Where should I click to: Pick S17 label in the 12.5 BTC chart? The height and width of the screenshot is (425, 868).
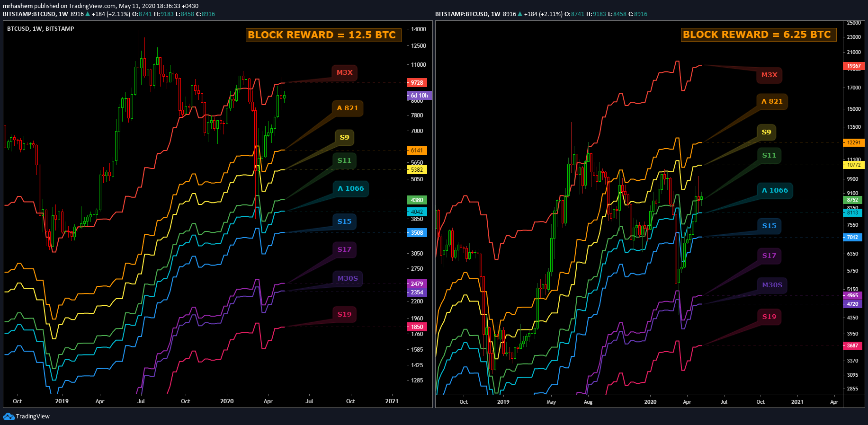coord(344,249)
